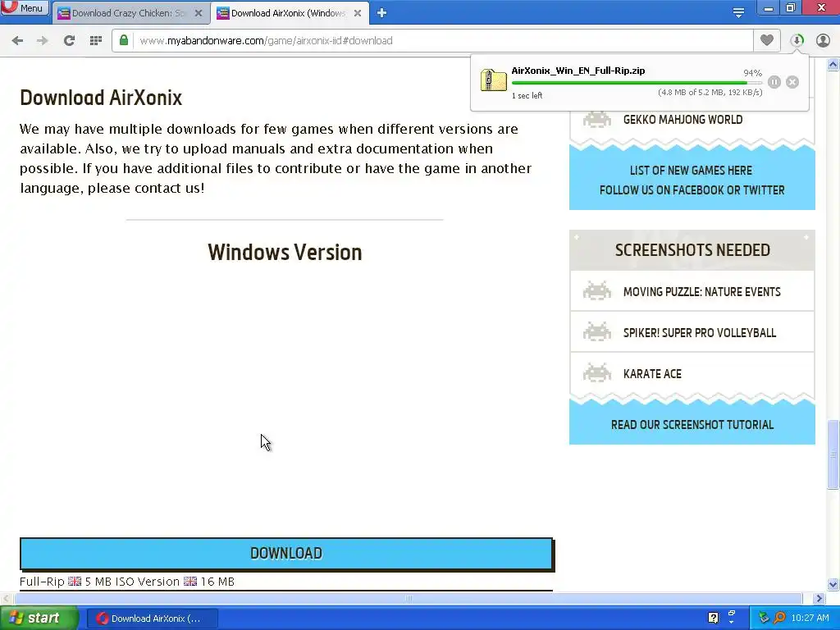This screenshot has height=630, width=840.
Task: Bookmark page with the heart icon
Action: coord(767,40)
